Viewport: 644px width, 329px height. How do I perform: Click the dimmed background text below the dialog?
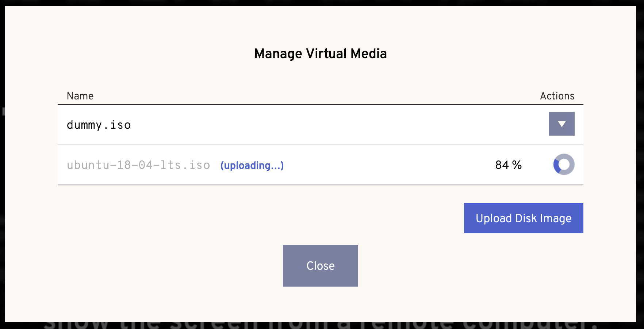(321, 325)
